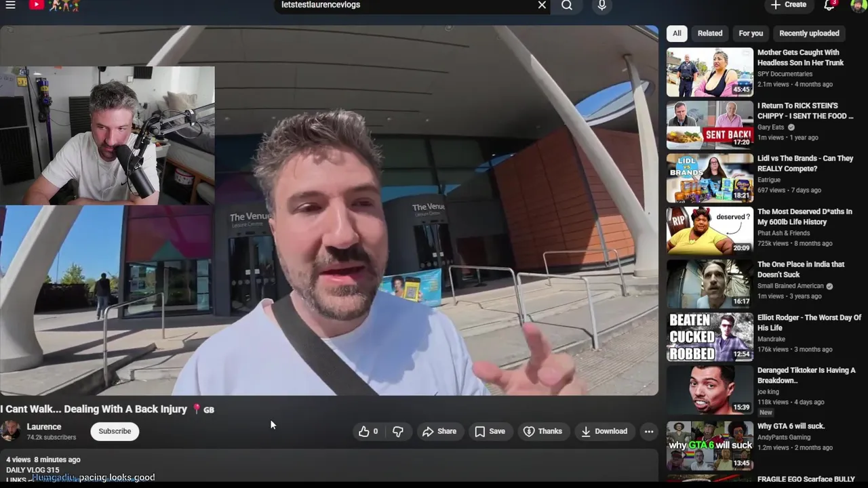
Task: Open Most Deserved Deaths 600lb Life thumbnail
Action: pyautogui.click(x=709, y=230)
